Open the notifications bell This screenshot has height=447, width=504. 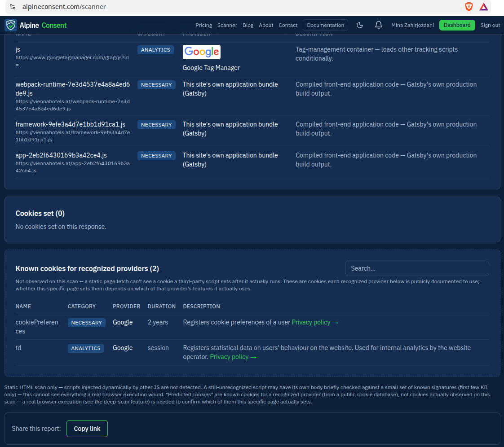[x=379, y=25]
